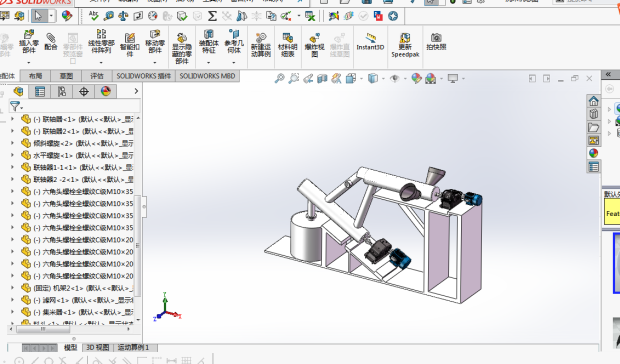Expand the 水平螺旋<1> tree node
This screenshot has width=620, height=364.
point(12,155)
